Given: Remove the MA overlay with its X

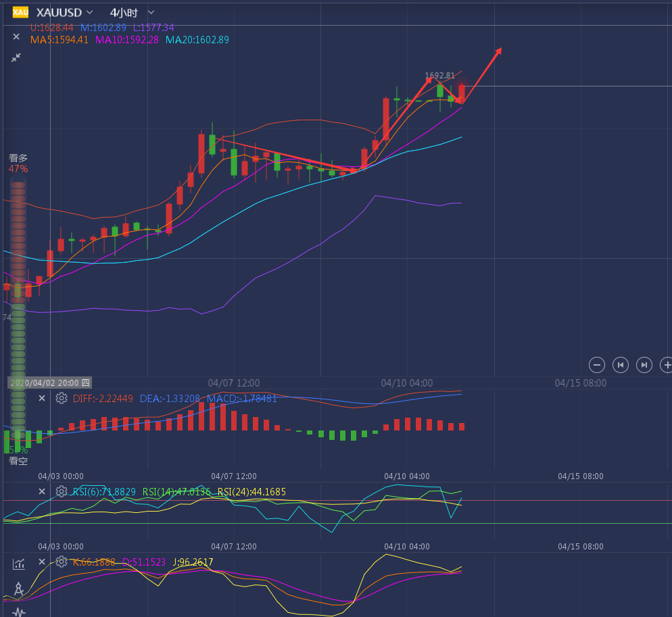Looking at the screenshot, I should 16,36.
